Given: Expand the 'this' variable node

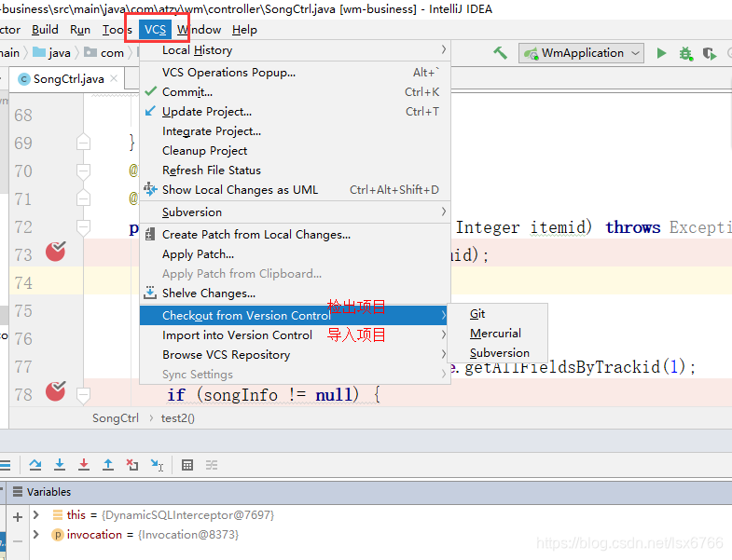Looking at the screenshot, I should 36,514.
